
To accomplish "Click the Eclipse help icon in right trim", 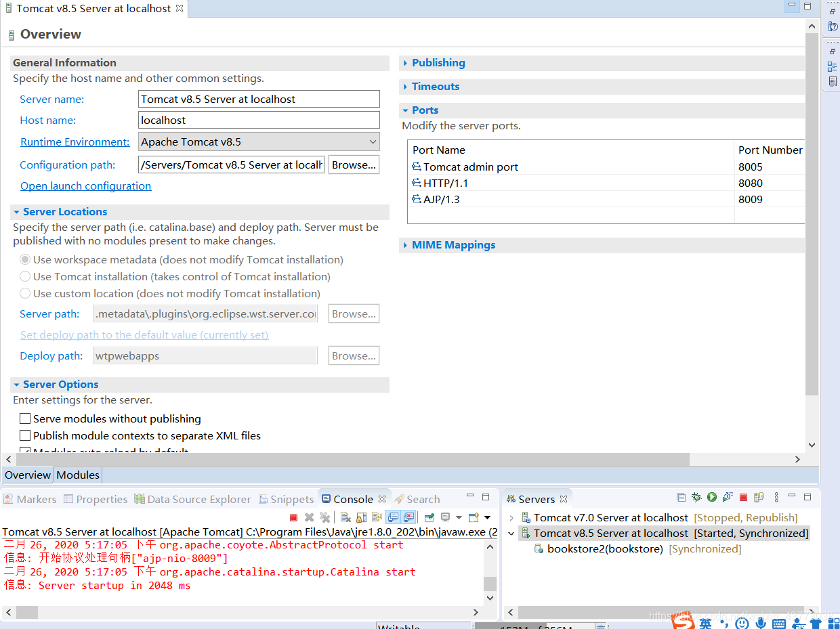I will [833, 26].
